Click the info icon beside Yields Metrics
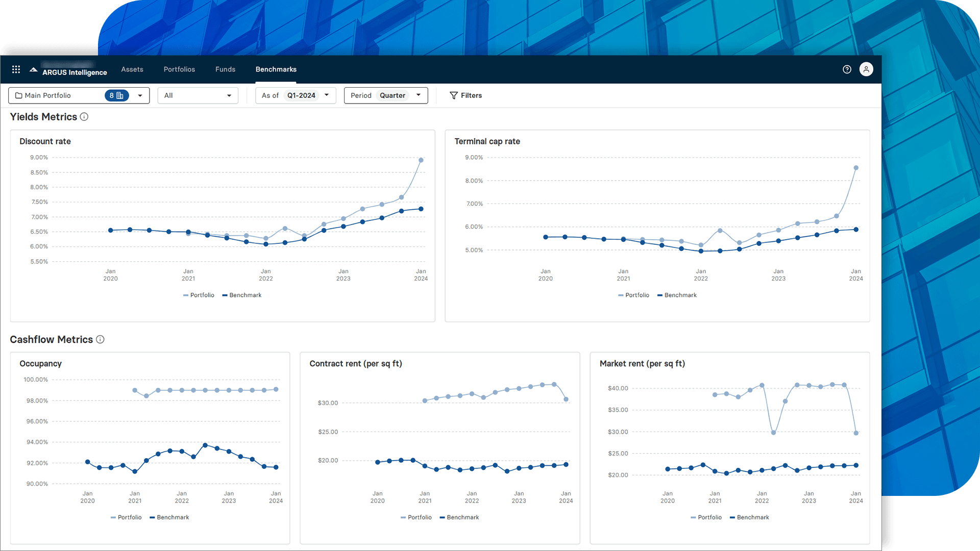 pyautogui.click(x=84, y=117)
